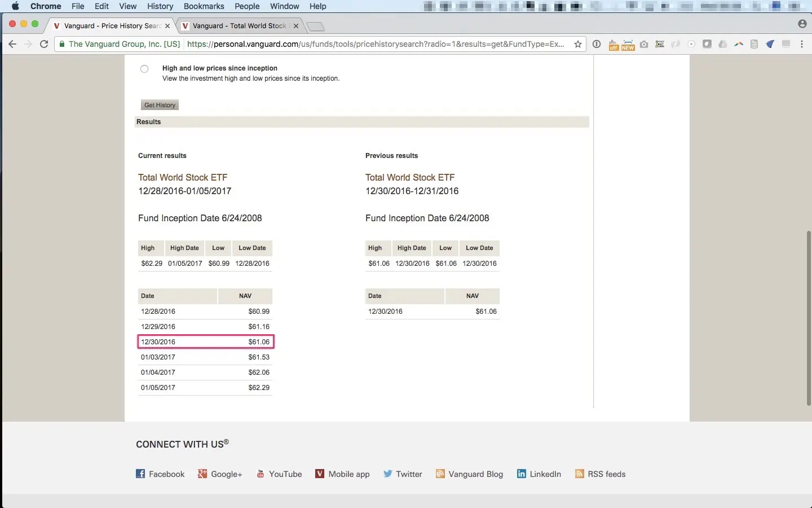This screenshot has width=812, height=508.
Task: Click the $60.99 low price cell
Action: coord(219,264)
